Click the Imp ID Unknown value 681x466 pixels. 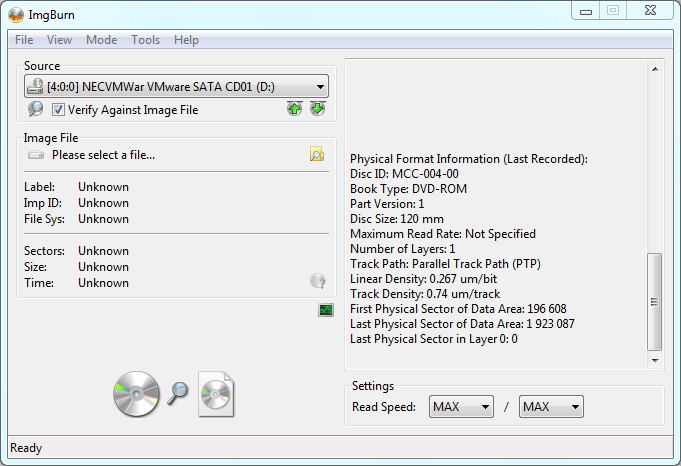(103, 203)
